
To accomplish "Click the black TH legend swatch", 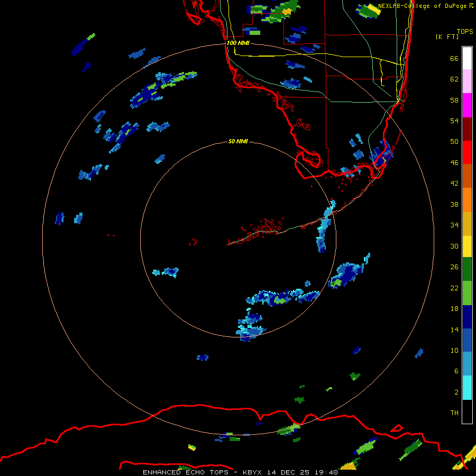I will click(x=467, y=411).
